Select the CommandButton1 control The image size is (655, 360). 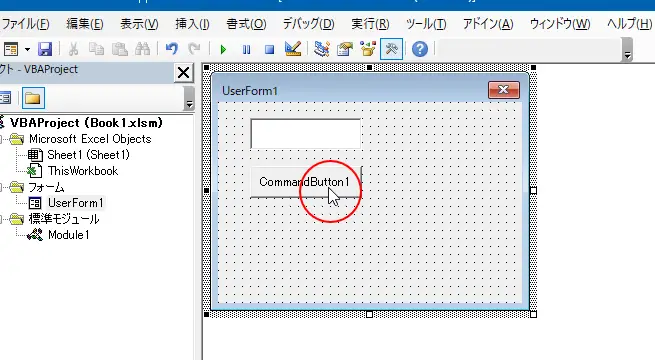click(x=305, y=182)
